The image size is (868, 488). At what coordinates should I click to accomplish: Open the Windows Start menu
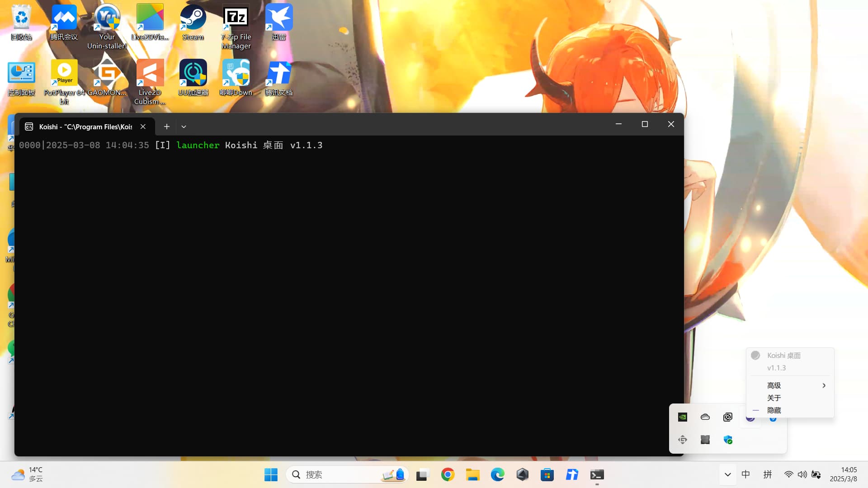click(x=271, y=474)
